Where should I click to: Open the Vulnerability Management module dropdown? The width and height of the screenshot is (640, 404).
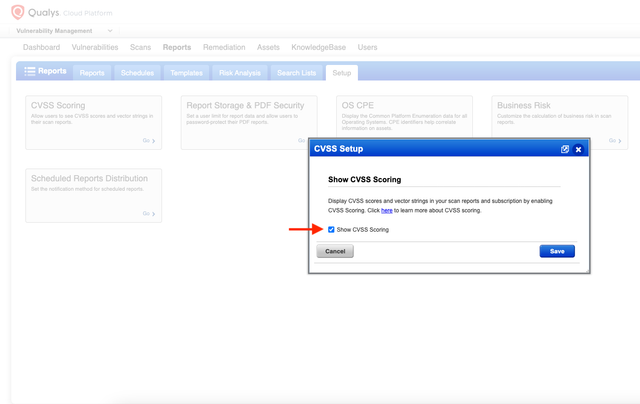[108, 31]
